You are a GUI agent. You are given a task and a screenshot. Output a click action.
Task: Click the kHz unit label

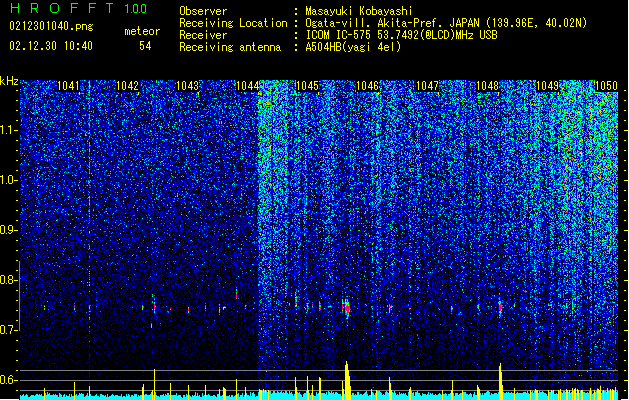pos(9,81)
